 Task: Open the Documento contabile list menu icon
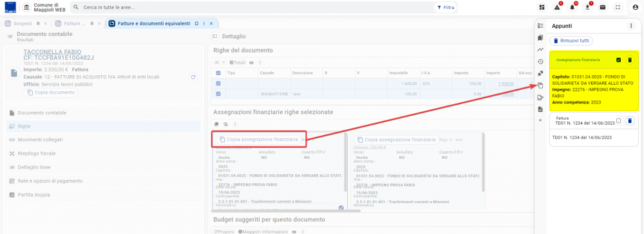[10, 37]
